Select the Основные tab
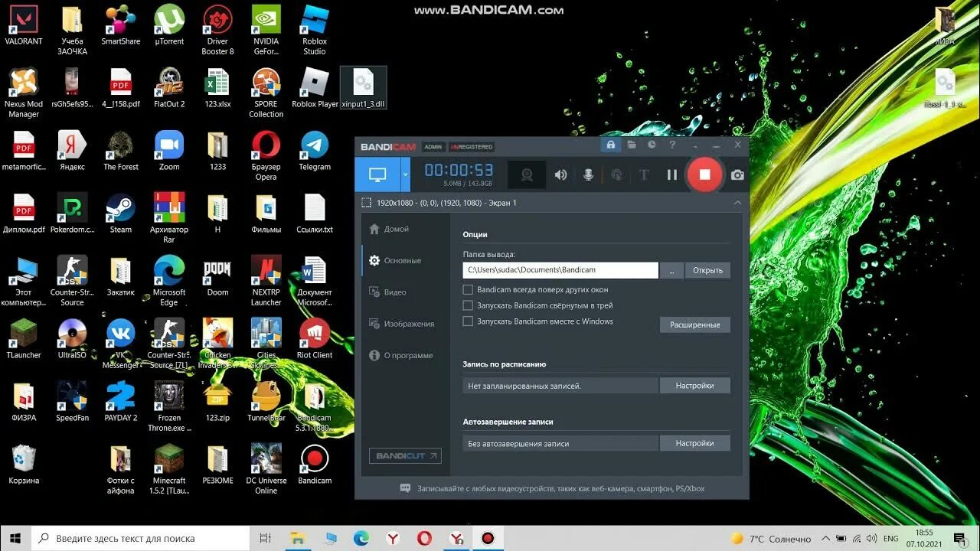Viewport: 980px width, 551px height. point(395,260)
